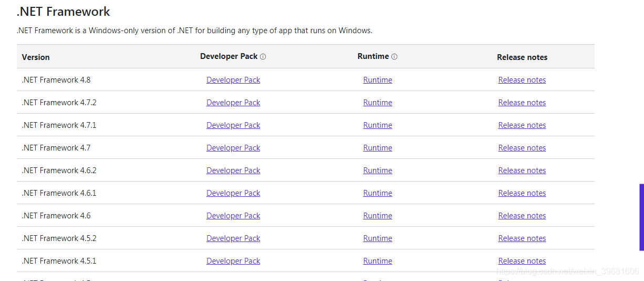Download Runtime for .NET Framework 4.7.1
Screen dimensions: 644x281
click(x=378, y=125)
